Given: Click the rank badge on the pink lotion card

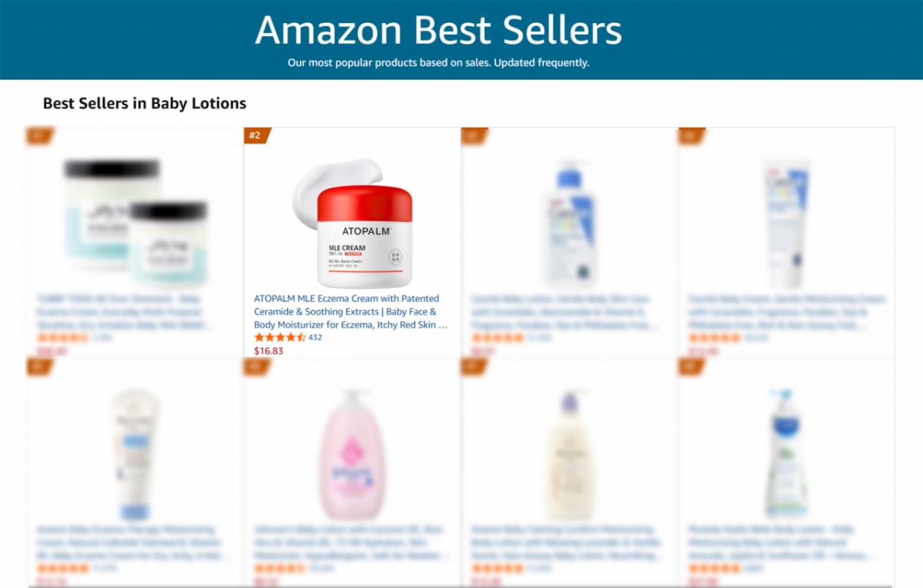Looking at the screenshot, I should (256, 367).
